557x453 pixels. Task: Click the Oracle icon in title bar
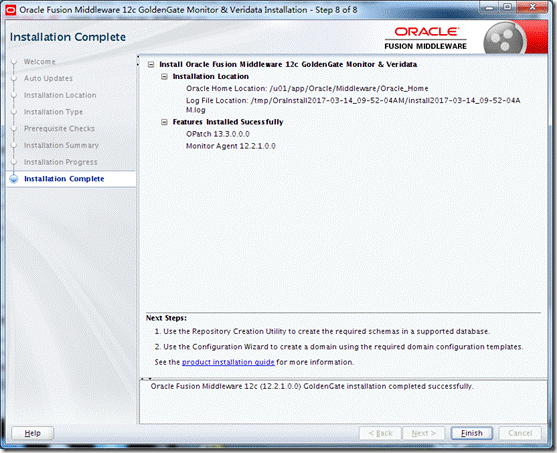[10, 10]
